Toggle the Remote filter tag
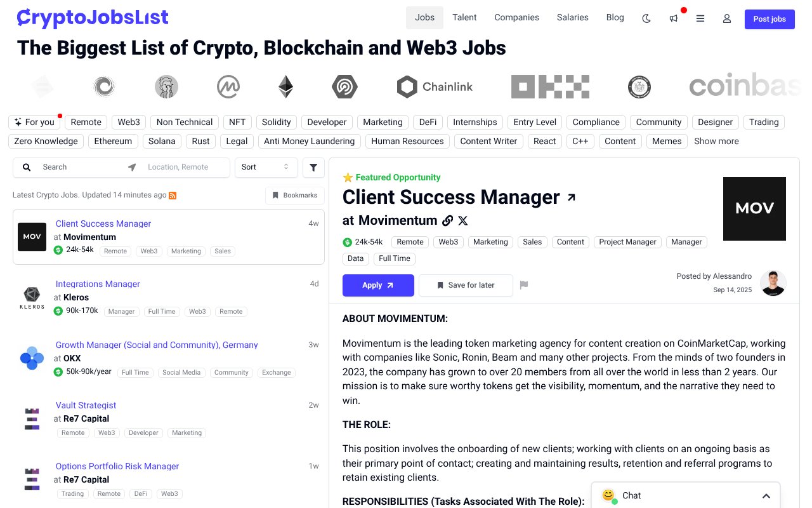Image resolution: width=812 pixels, height=508 pixels. pos(86,122)
